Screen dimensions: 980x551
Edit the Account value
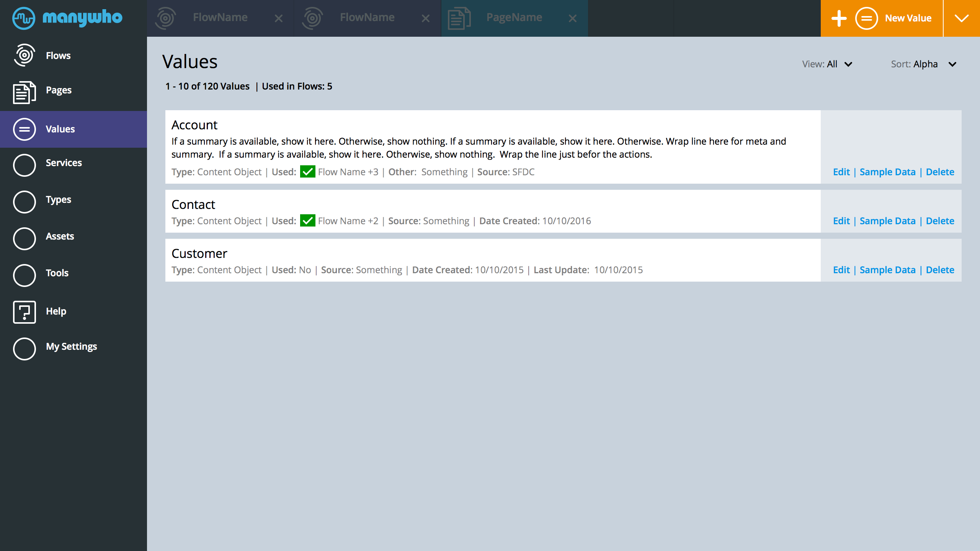pyautogui.click(x=841, y=172)
